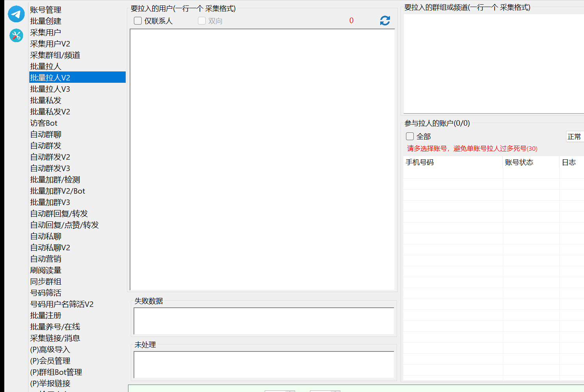
Task: Click the 失败数据 text box
Action: tap(264, 321)
